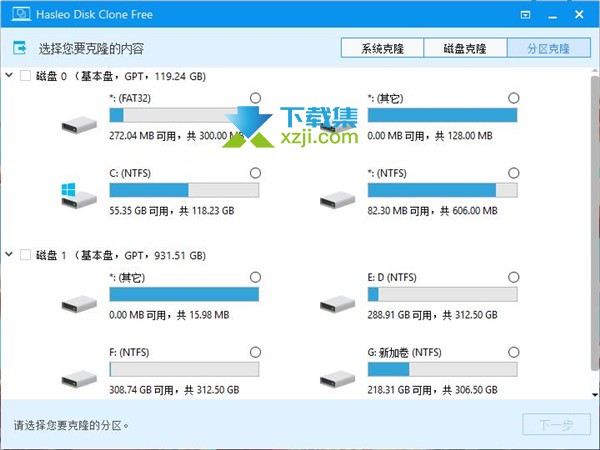600x450 pixels.
Task: Click the drive icon for 606.00 MB NTFS partition
Action: [x=338, y=200]
